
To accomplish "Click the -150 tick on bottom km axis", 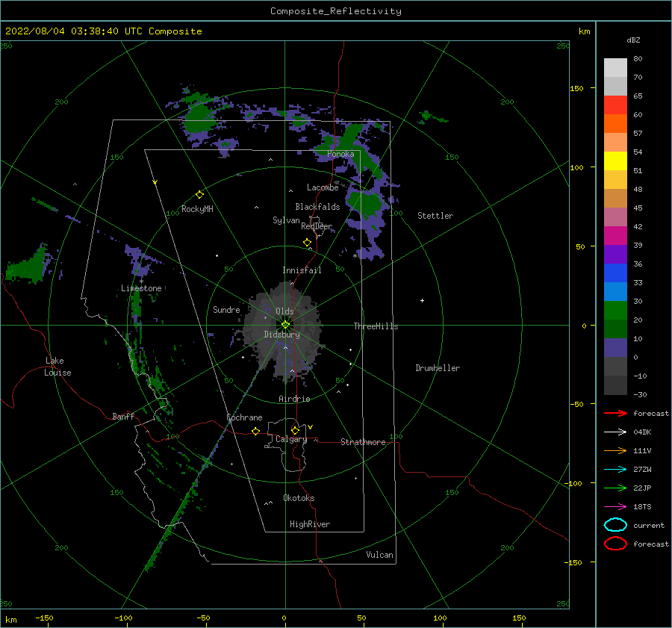I will (x=44, y=618).
